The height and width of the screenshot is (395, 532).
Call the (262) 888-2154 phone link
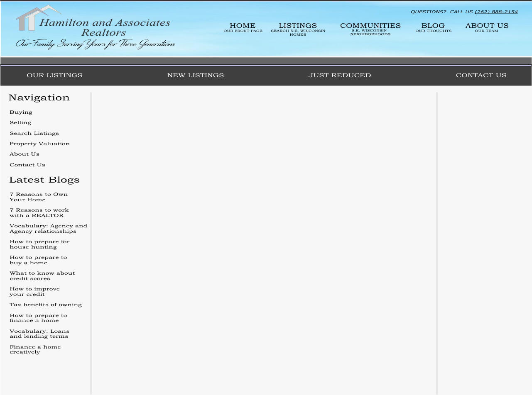coord(496,12)
